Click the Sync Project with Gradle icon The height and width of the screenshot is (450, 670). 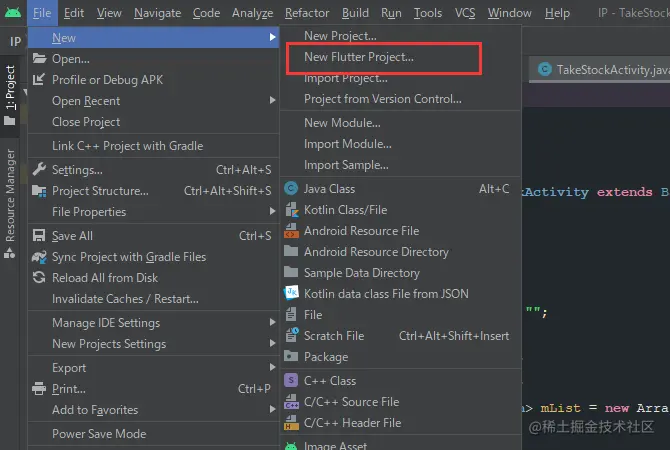tap(39, 257)
